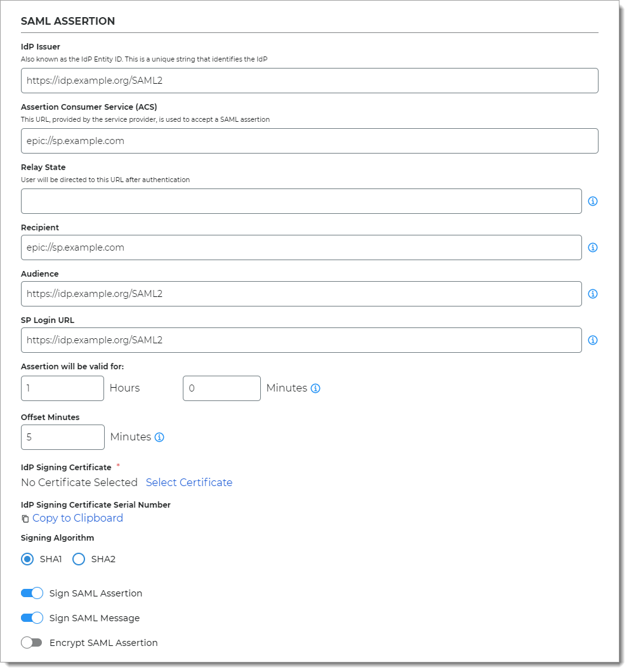Select the SHA2 signing algorithm
The width and height of the screenshot is (629, 672).
pyautogui.click(x=79, y=559)
